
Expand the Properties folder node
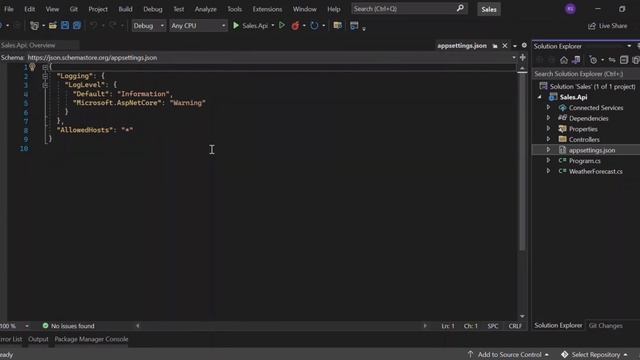coord(548,129)
